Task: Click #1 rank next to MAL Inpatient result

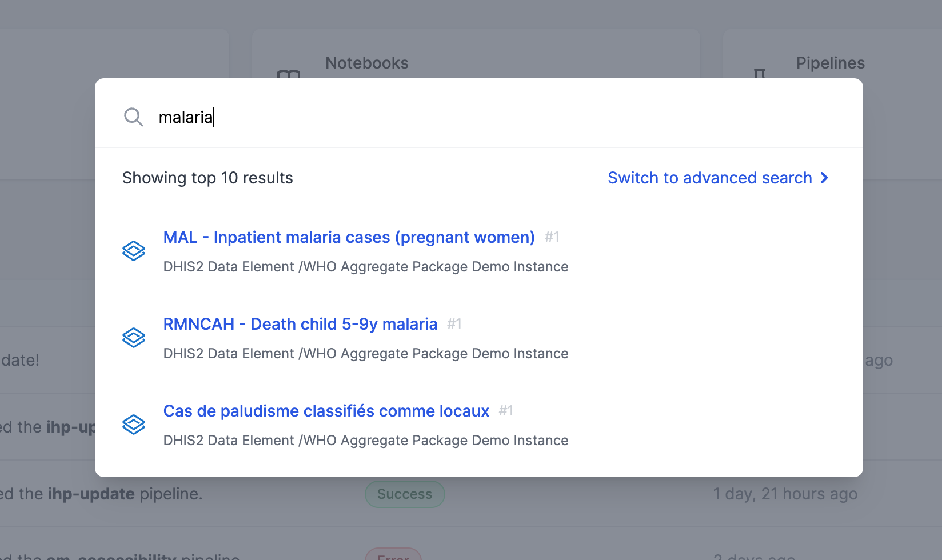Action: pyautogui.click(x=552, y=237)
